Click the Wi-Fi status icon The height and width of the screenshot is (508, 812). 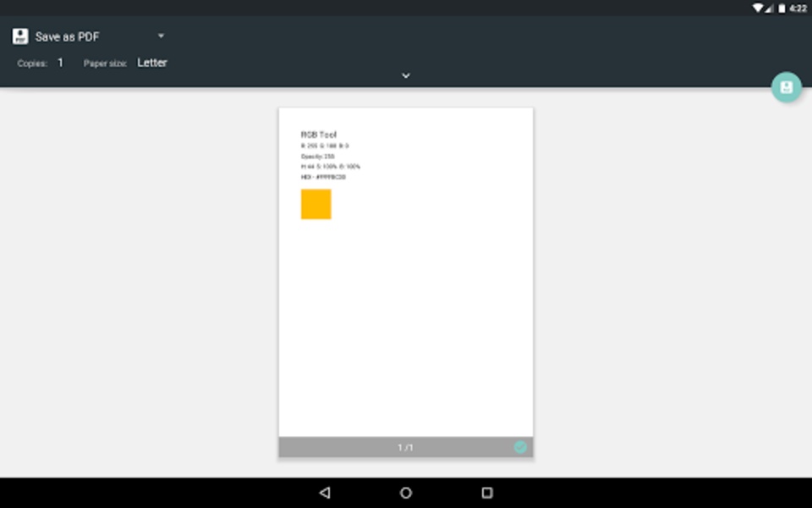757,8
